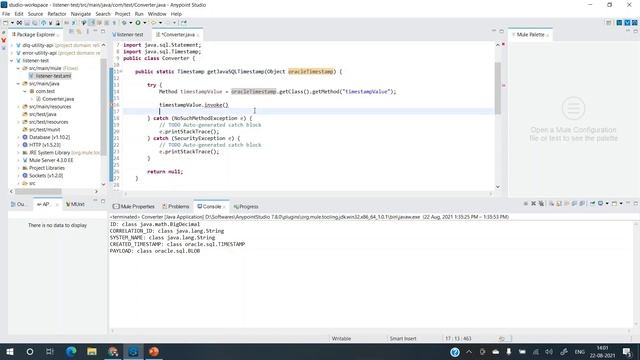Expand the JRE System Library node
The width and height of the screenshot is (640, 360).
click(x=18, y=153)
